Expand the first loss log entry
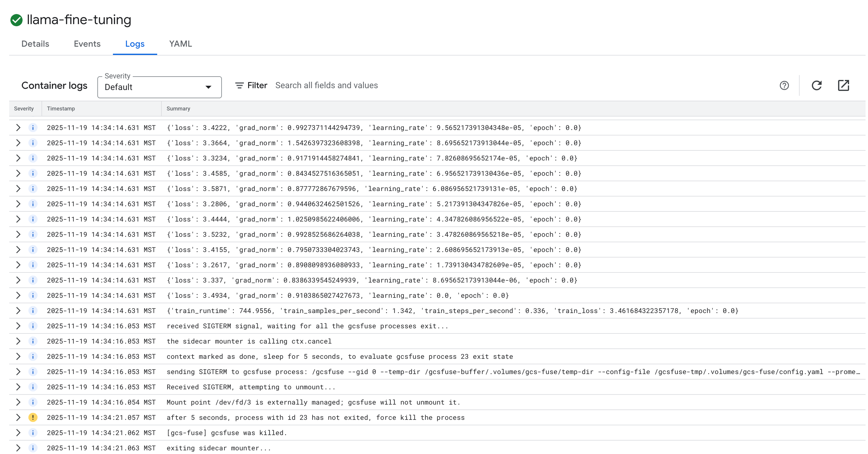 click(18, 127)
